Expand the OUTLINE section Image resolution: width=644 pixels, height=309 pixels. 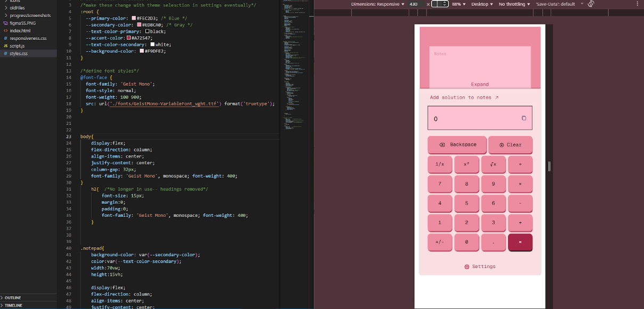coord(13,298)
